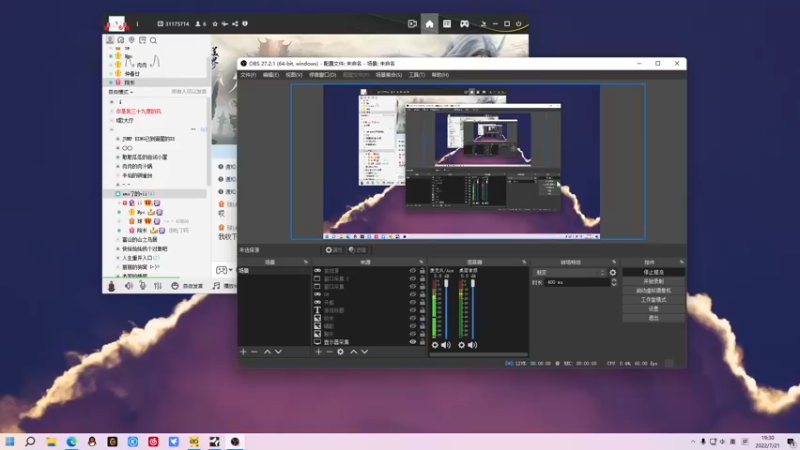Click the star favorite icon in YY header
800x450 pixels.
[x=215, y=23]
